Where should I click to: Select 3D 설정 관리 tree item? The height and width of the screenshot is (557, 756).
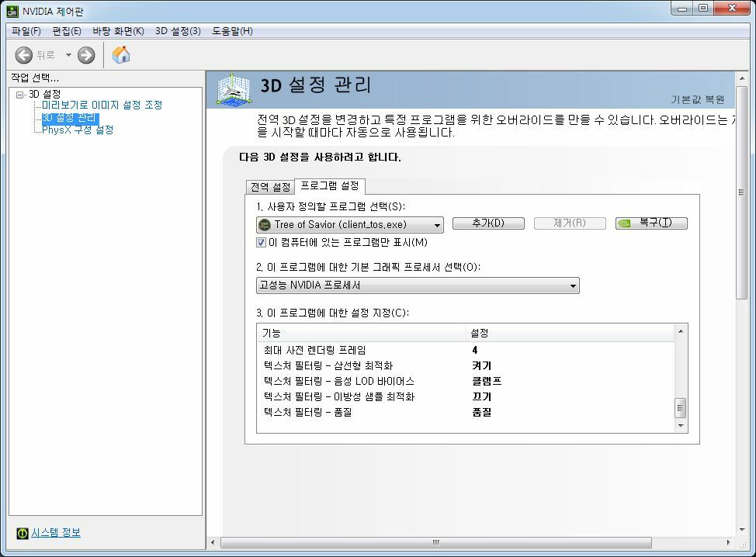pos(71,118)
